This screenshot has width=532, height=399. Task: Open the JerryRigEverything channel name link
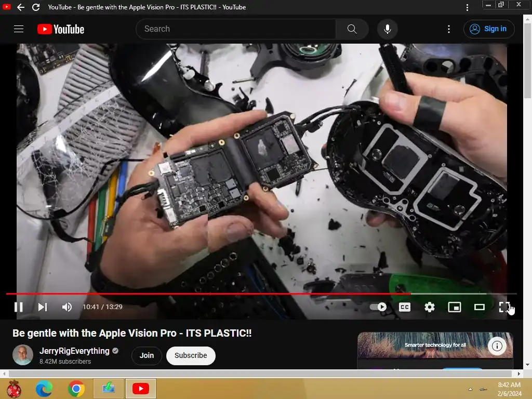pyautogui.click(x=74, y=351)
